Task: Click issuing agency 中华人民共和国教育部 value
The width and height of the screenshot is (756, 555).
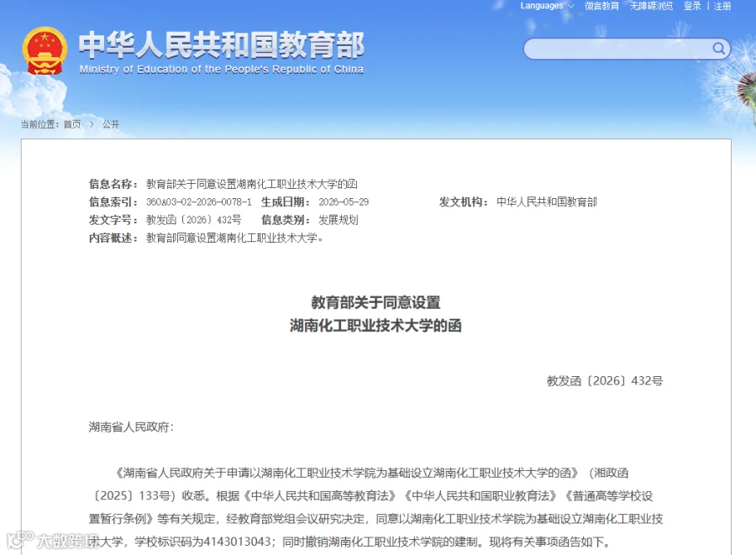Action: pos(547,202)
